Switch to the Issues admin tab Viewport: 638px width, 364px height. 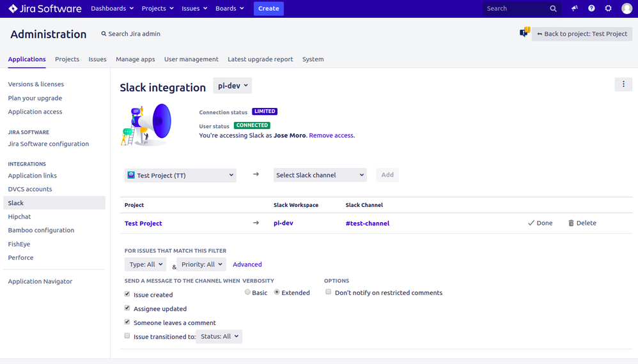[98, 59]
